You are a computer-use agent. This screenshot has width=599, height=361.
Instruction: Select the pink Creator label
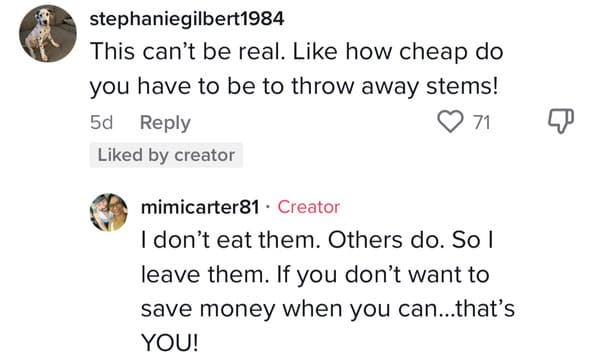pyautogui.click(x=308, y=207)
